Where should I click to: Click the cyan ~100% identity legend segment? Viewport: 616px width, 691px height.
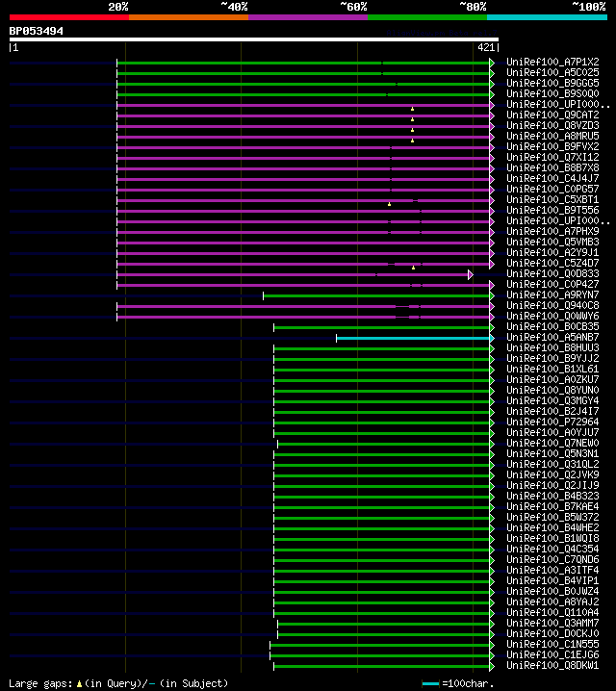click(548, 17)
